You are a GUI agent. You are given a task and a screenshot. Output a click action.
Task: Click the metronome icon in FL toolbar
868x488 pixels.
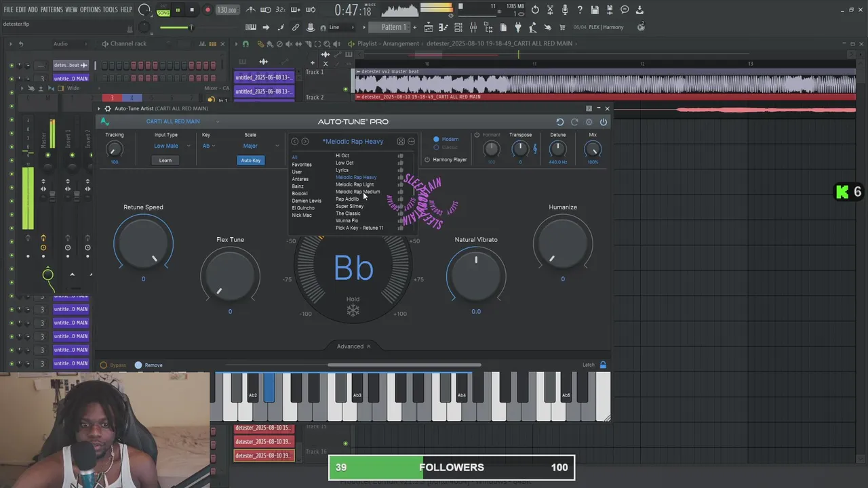pos(251,10)
